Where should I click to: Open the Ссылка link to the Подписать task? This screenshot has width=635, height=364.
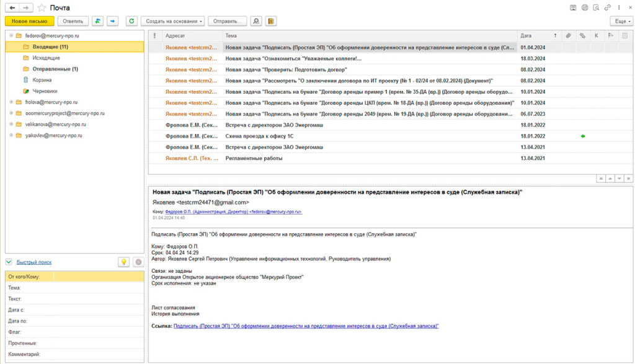306,326
